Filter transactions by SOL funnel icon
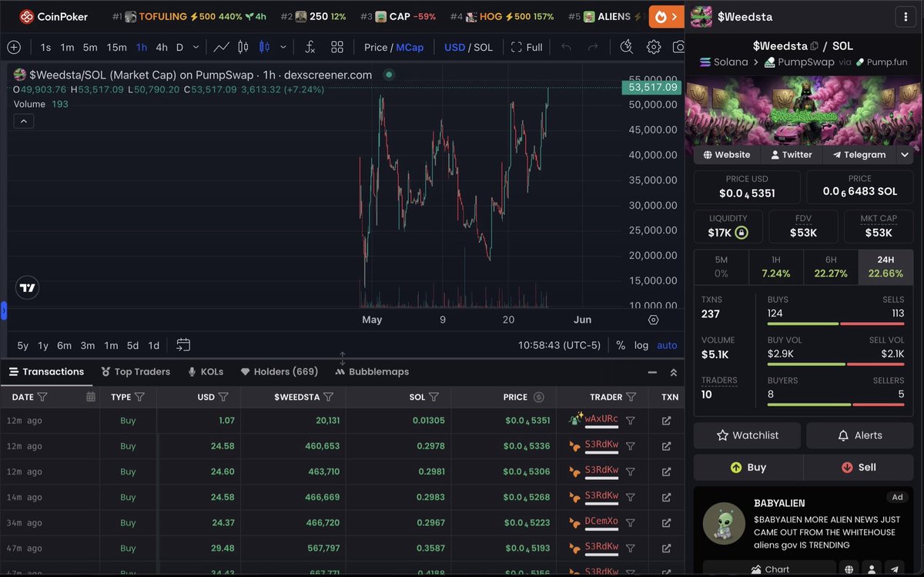924x577 pixels. tap(434, 397)
